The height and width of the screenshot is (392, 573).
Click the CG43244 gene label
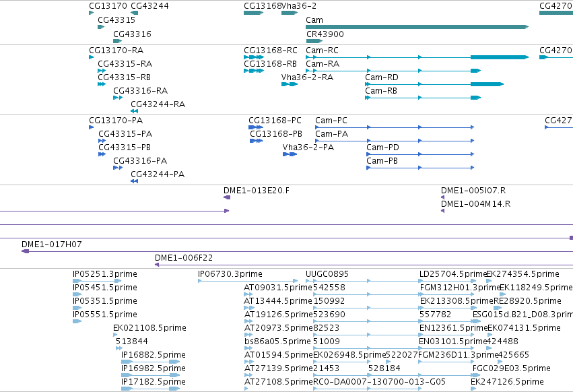tap(150, 6)
